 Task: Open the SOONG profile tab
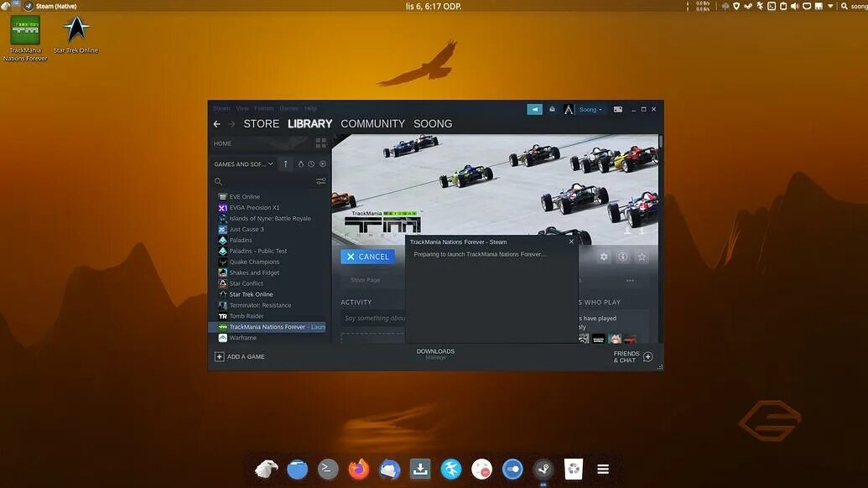[433, 124]
